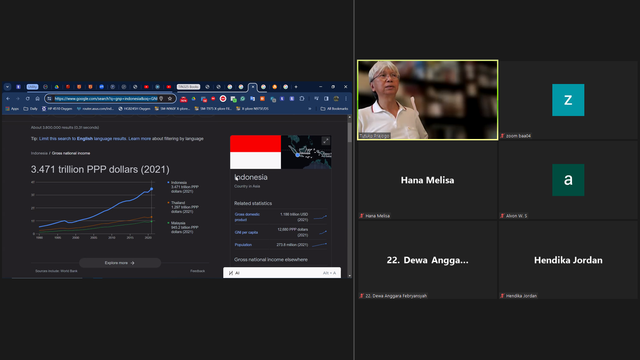The width and height of the screenshot is (640, 360).
Task: Open Gross domestic product statistic link
Action: 247,217
